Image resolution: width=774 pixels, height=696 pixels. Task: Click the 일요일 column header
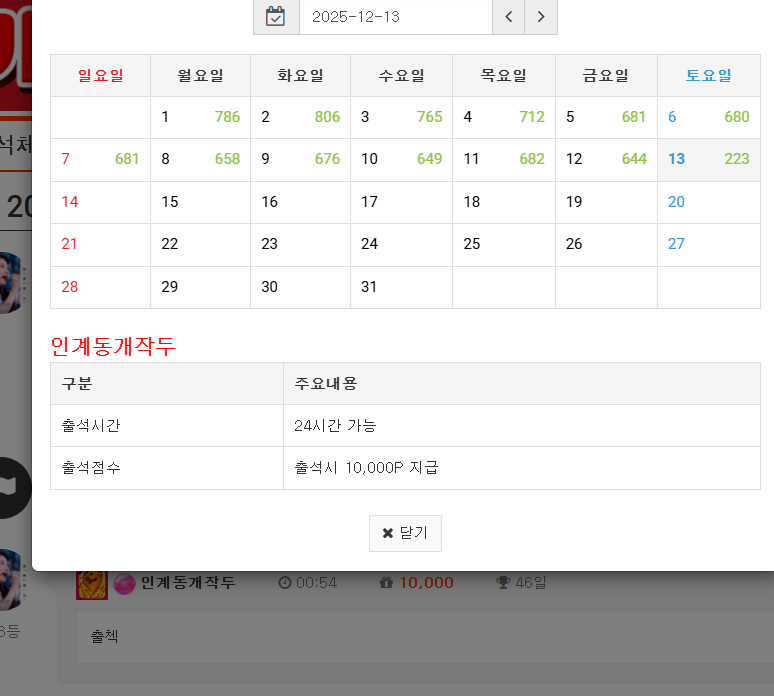click(x=100, y=76)
